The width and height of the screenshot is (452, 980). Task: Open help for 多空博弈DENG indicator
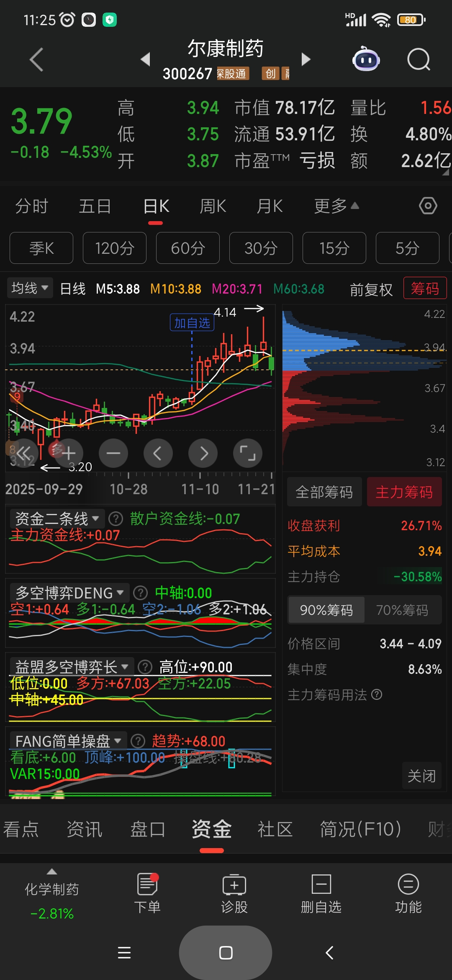[x=141, y=593]
